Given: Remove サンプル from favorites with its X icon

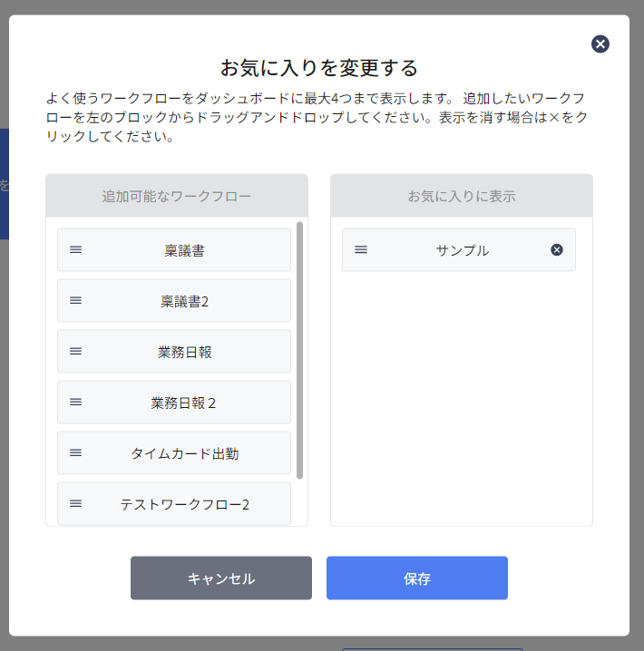Looking at the screenshot, I should (557, 250).
